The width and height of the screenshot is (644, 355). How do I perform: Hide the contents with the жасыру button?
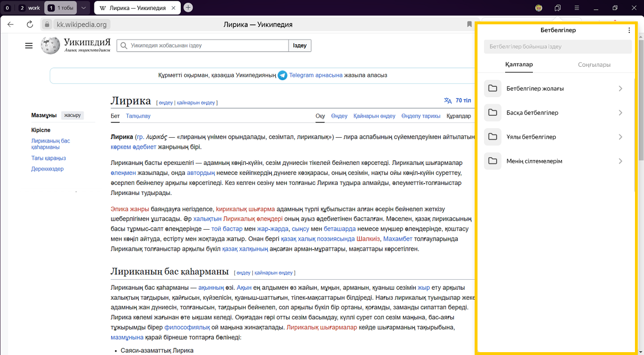point(73,115)
